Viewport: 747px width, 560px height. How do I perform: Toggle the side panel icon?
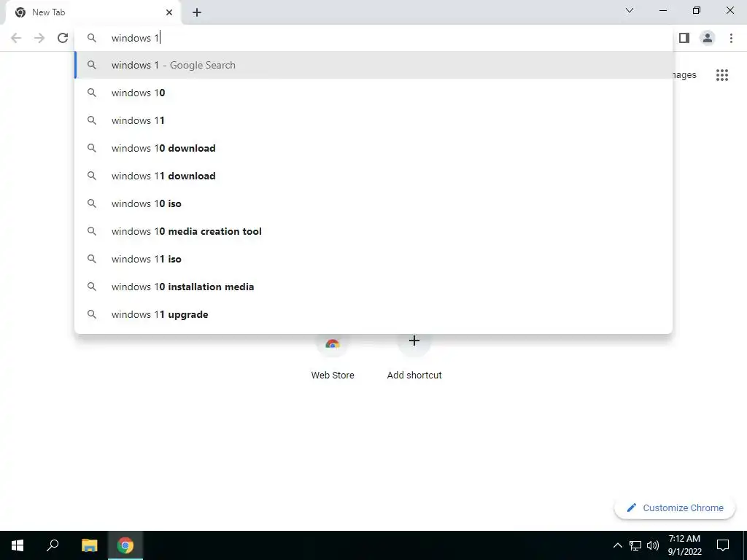[x=684, y=38]
